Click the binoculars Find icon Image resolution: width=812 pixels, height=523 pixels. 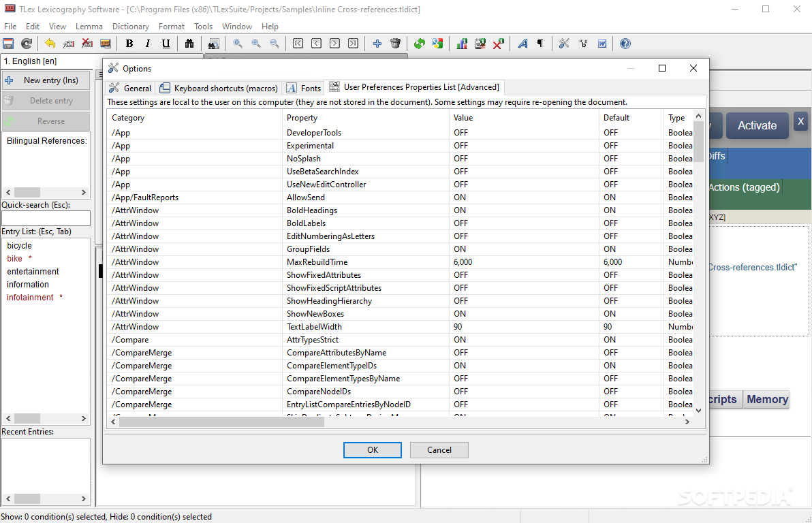[x=189, y=44]
